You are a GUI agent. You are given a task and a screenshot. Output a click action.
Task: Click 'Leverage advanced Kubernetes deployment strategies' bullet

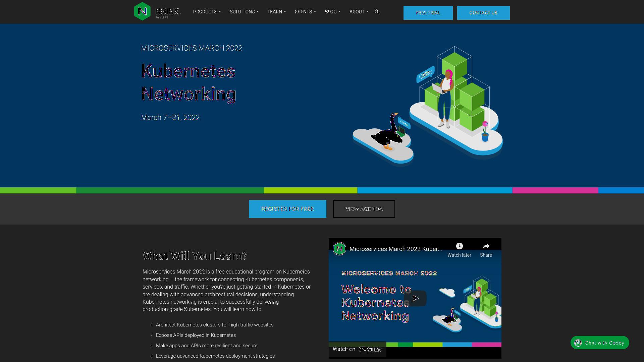point(215,356)
